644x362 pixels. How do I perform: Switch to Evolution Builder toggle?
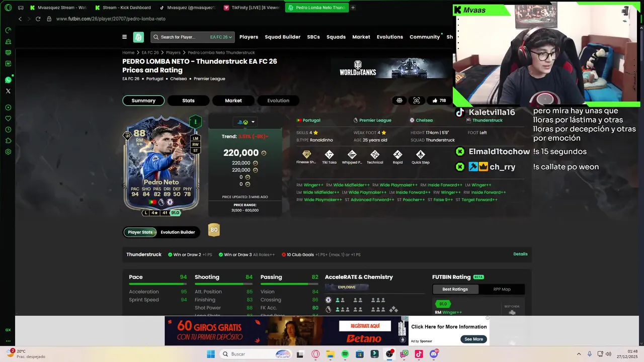click(178, 232)
